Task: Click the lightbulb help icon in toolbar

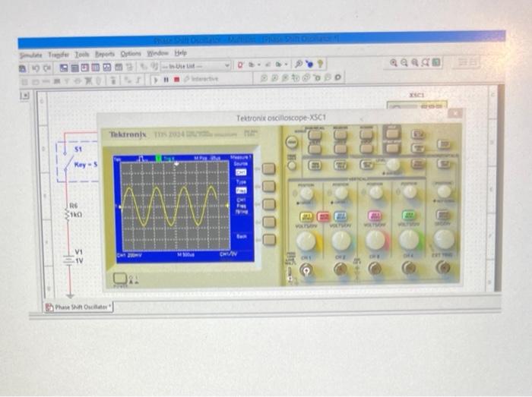Action: click(320, 63)
